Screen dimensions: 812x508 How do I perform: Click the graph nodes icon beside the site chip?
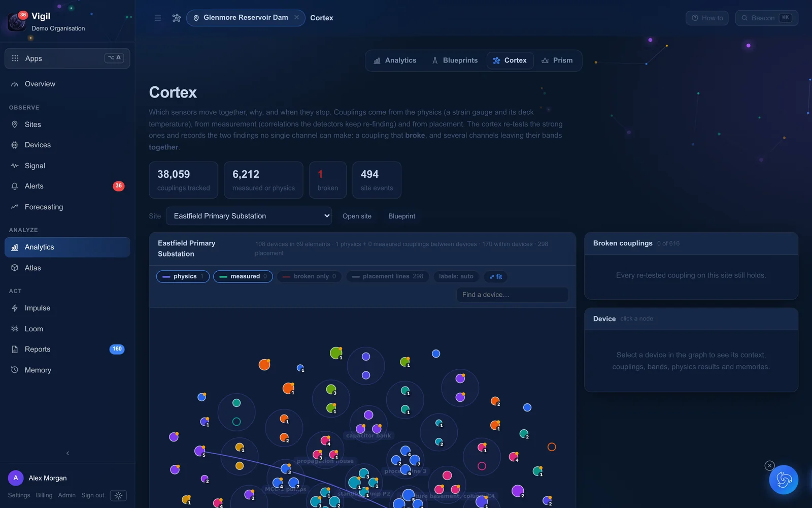[x=177, y=18]
